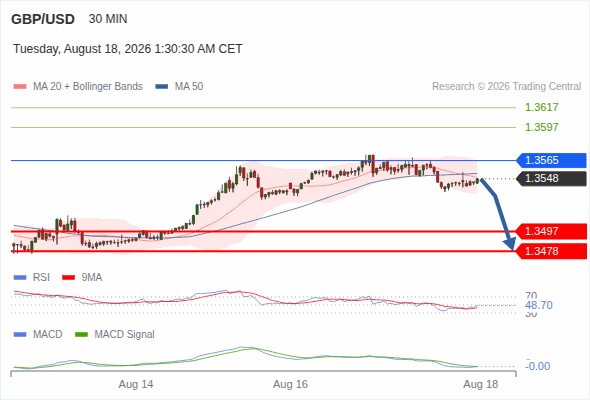Select the black 1.3548 current price tag
The image size is (590, 400).
click(551, 178)
